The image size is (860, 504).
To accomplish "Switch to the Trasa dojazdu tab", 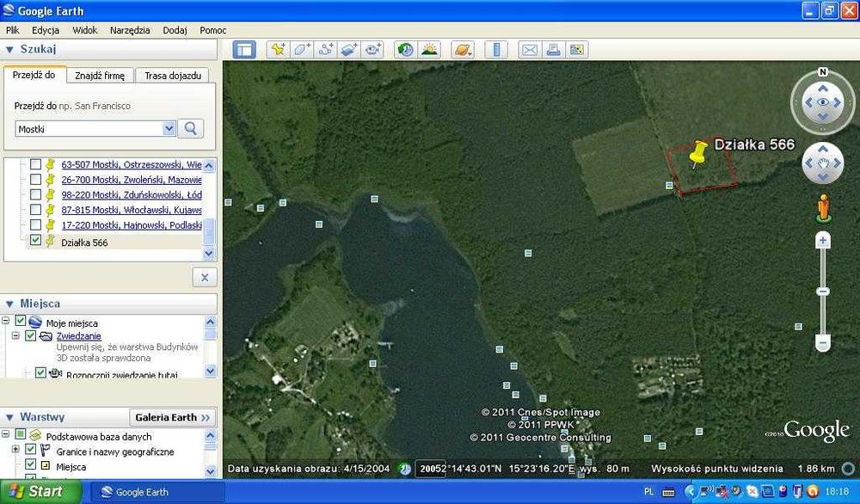I will 173,76.
